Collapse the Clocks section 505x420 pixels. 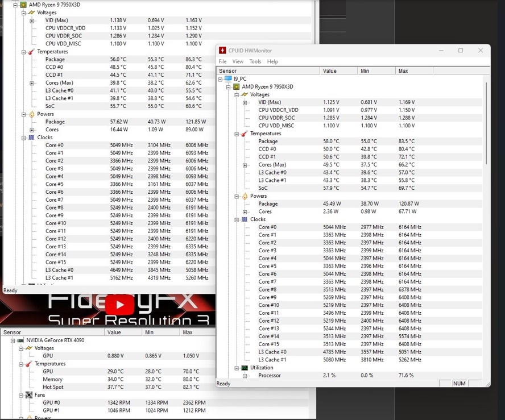point(236,219)
